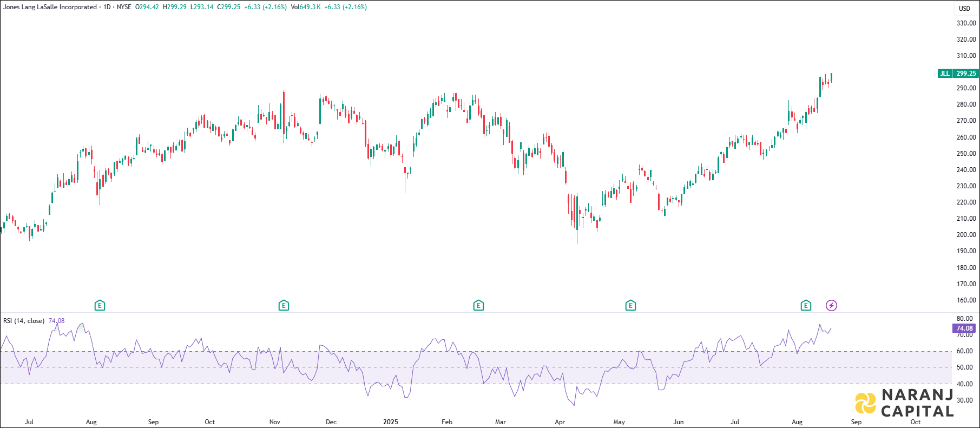The image size is (980, 428).
Task: Click the 1D interval in chart title
Action: click(108, 7)
